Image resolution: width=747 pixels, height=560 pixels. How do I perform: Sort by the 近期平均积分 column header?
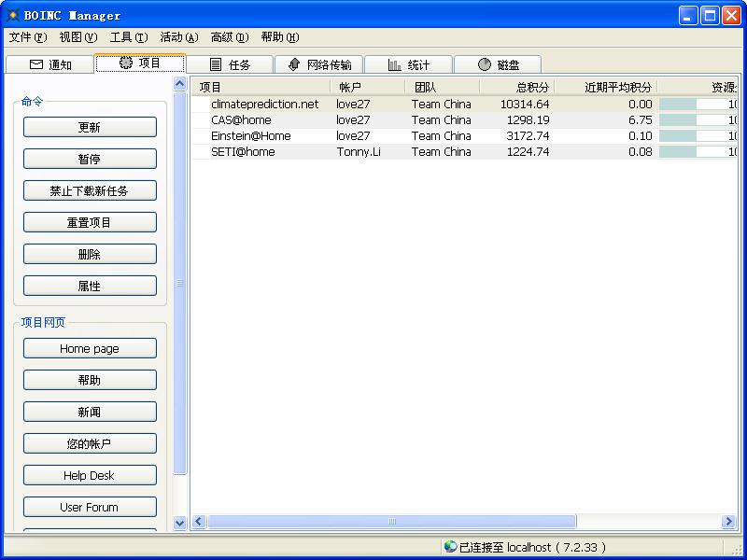(x=606, y=87)
